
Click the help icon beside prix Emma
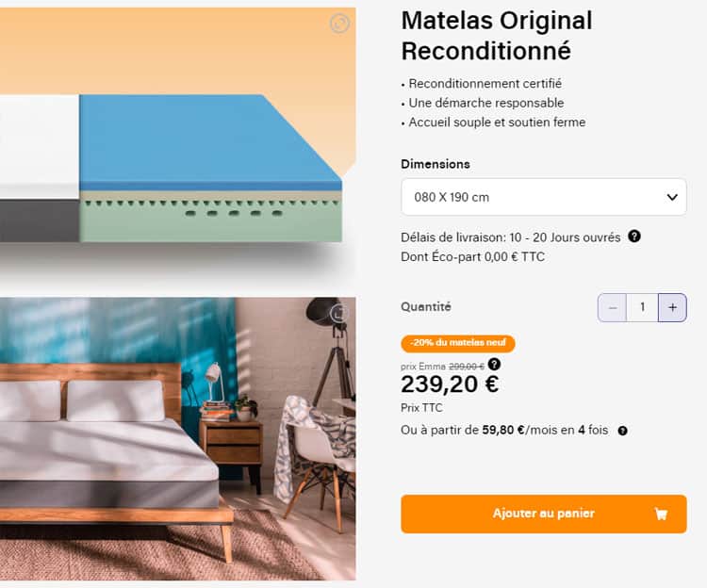pos(494,364)
